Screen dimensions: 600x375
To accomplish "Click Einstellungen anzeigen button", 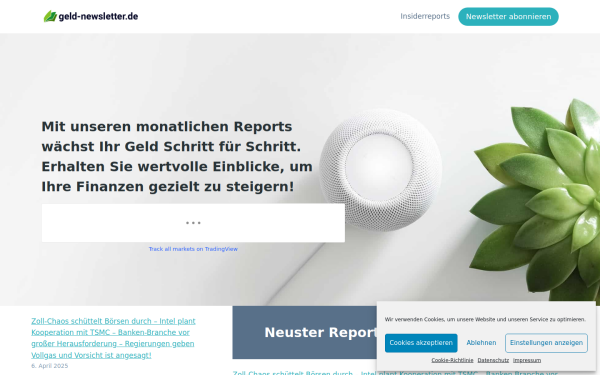I will [x=546, y=343].
